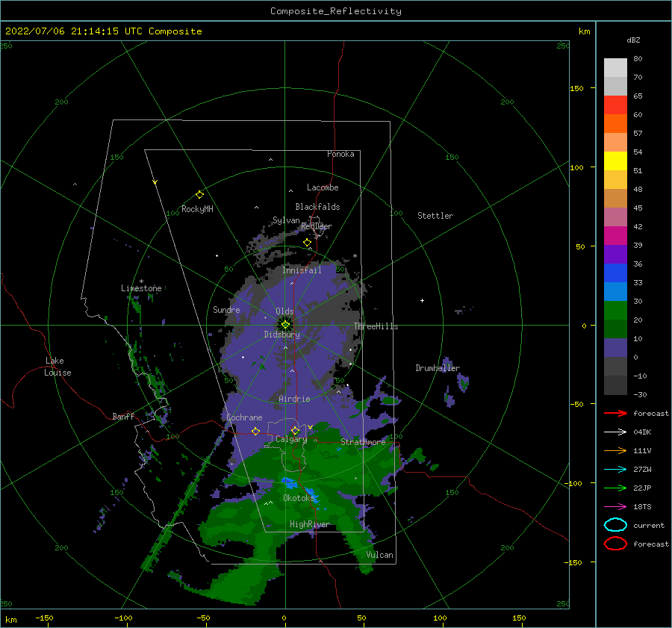Viewport: 672px width, 628px height.
Task: Click yellow diamond marker above Calgary label
Action: click(295, 430)
